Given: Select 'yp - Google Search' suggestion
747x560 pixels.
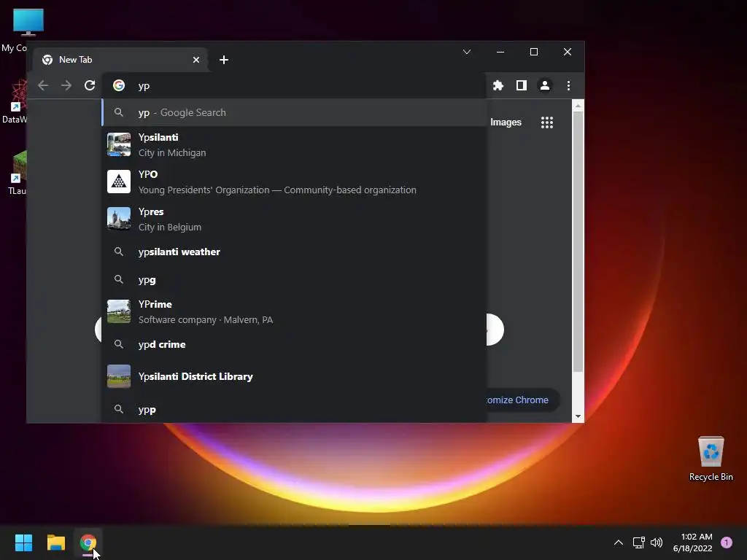Looking at the screenshot, I should coord(295,112).
